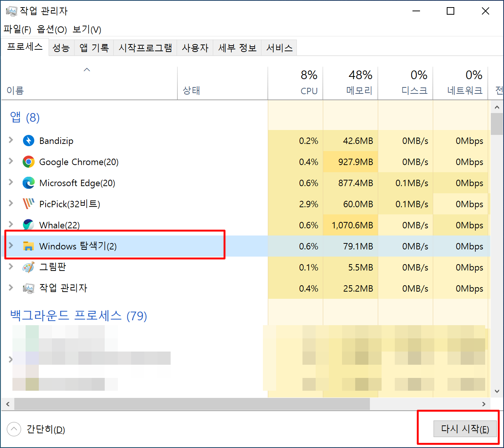Select the 작업 관리자 row name

tap(63, 288)
